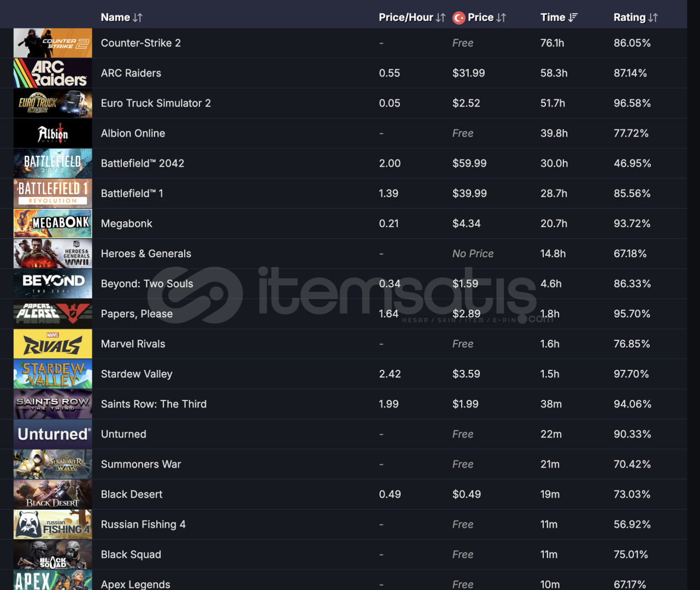Open the Summoners War thumbnail

[53, 464]
